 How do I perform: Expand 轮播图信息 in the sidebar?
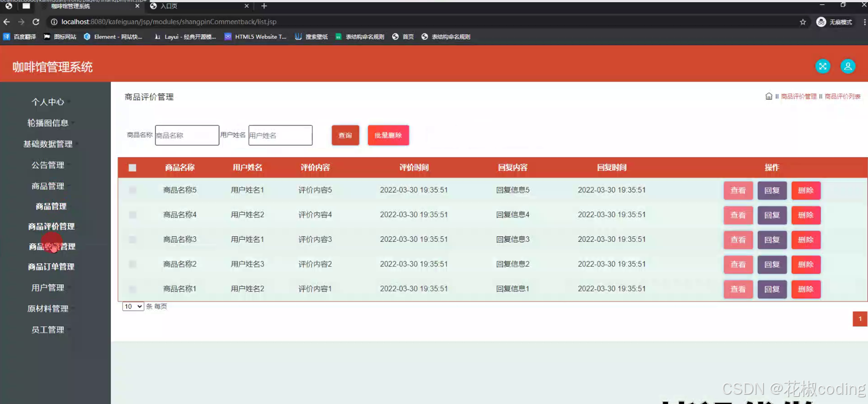tap(48, 123)
